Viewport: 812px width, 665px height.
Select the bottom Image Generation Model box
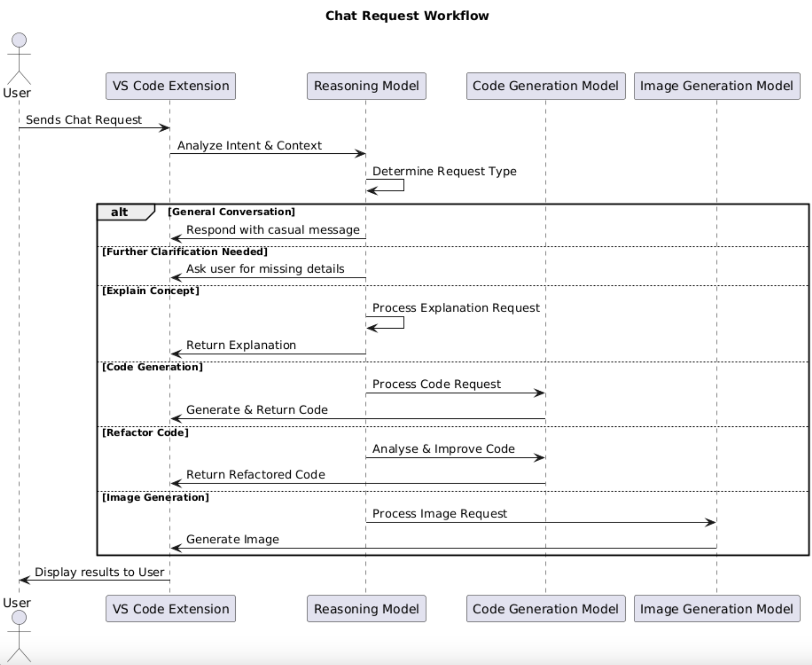[x=716, y=609]
